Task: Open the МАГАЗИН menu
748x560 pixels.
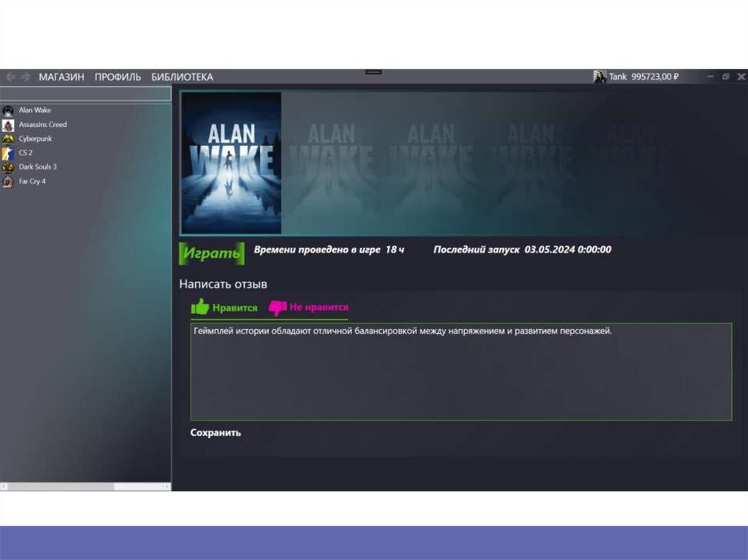Action: 61,77
